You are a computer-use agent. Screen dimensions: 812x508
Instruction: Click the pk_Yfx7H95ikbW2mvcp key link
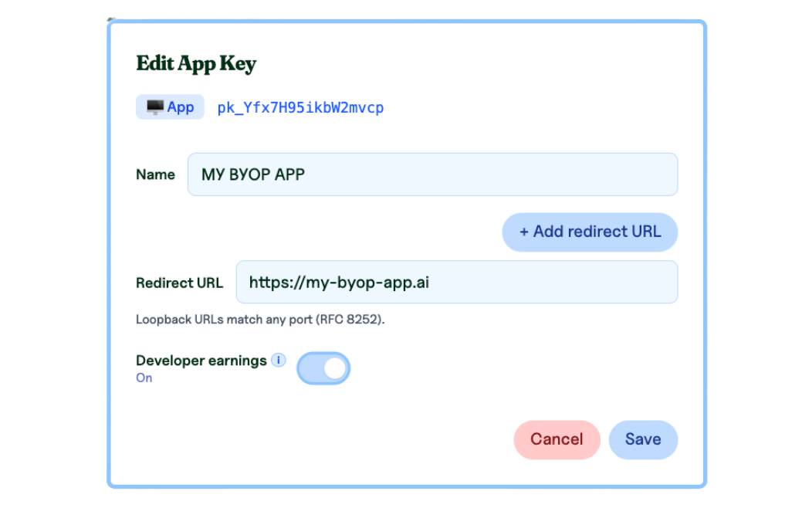300,108
